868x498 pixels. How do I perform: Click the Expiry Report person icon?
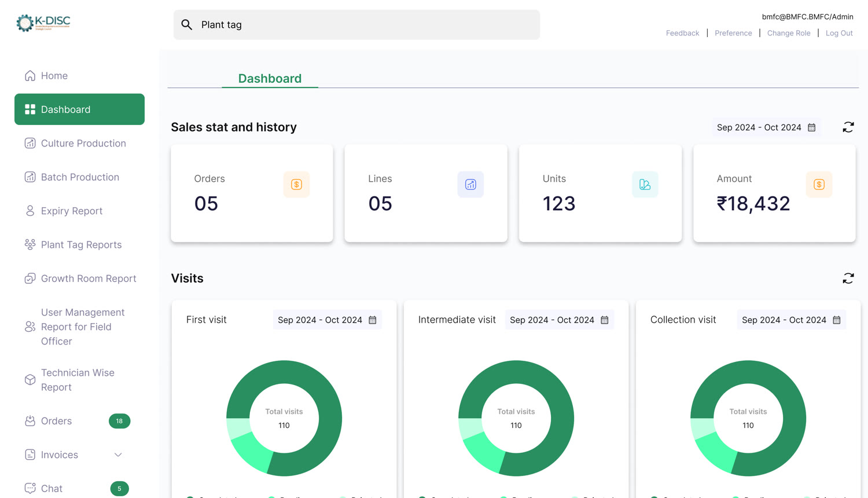click(30, 211)
